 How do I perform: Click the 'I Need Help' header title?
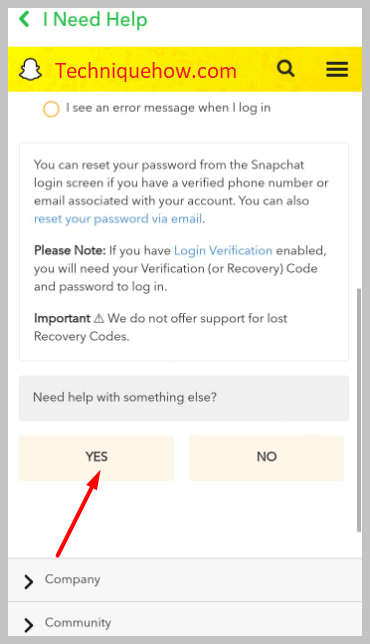pos(95,20)
